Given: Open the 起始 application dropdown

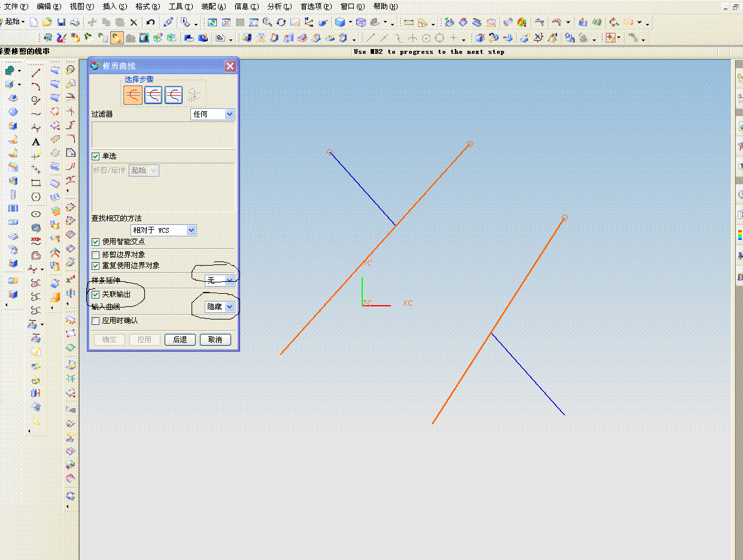Looking at the screenshot, I should (x=13, y=22).
